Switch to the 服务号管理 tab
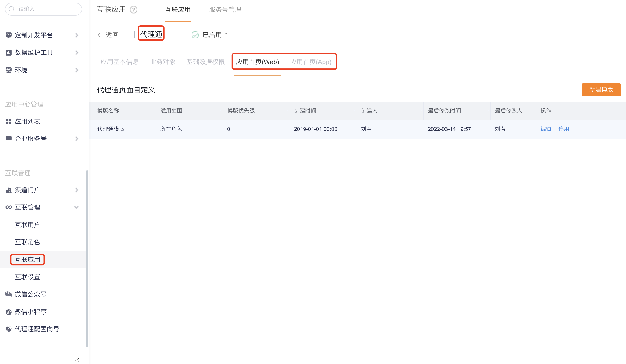626x364 pixels. click(225, 10)
